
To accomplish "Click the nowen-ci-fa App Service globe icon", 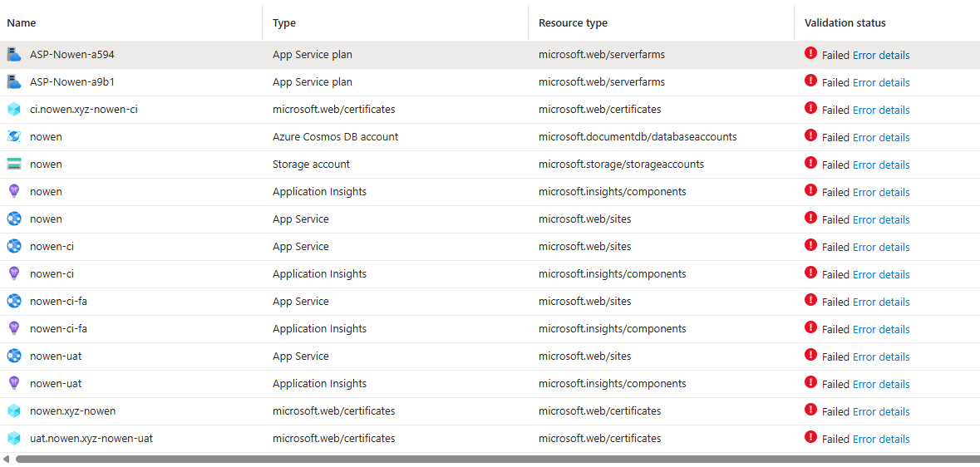I will [x=14, y=302].
